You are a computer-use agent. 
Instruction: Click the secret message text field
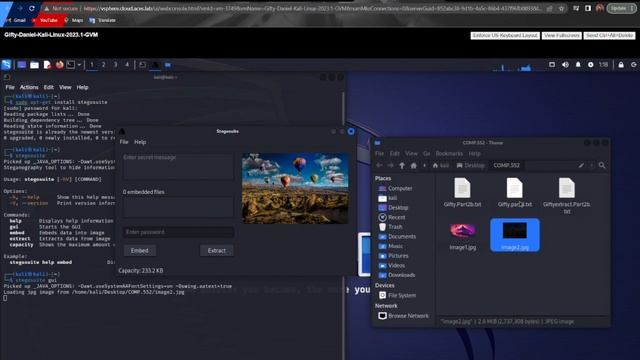pyautogui.click(x=178, y=167)
